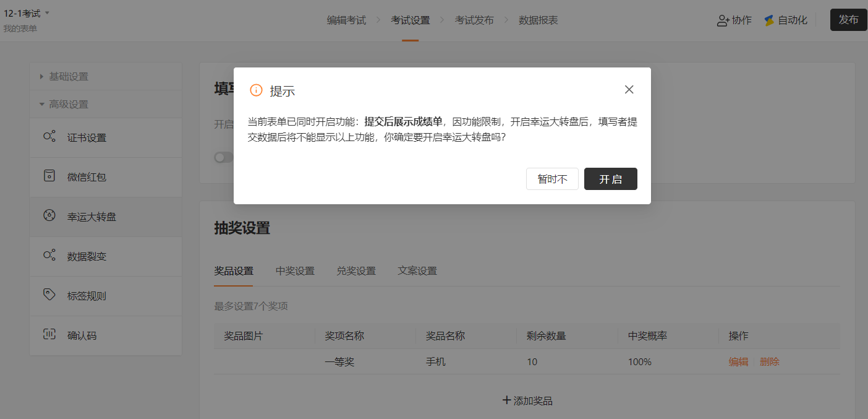Click the orange info icon in dialog
Screen dimensions: 868x419
coord(256,90)
